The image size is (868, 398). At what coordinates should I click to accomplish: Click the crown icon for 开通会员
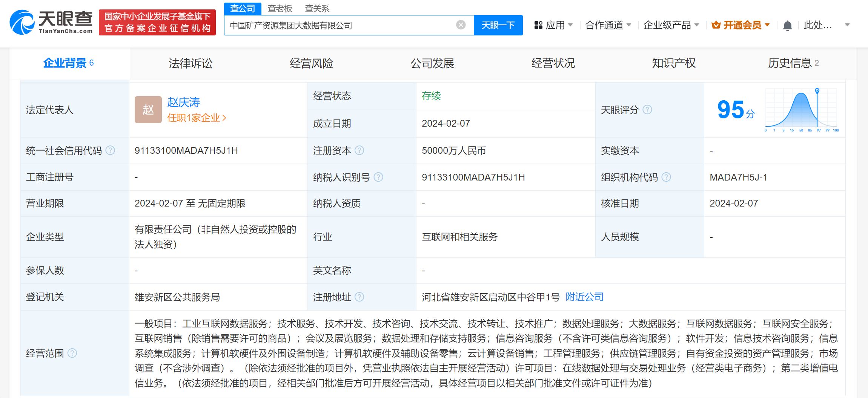tap(716, 25)
